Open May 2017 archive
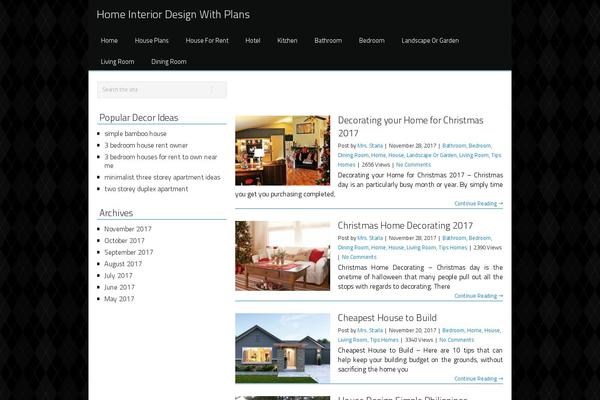 click(119, 299)
